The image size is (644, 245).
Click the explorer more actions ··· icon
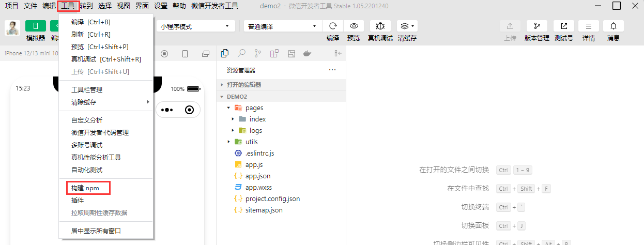(332, 70)
